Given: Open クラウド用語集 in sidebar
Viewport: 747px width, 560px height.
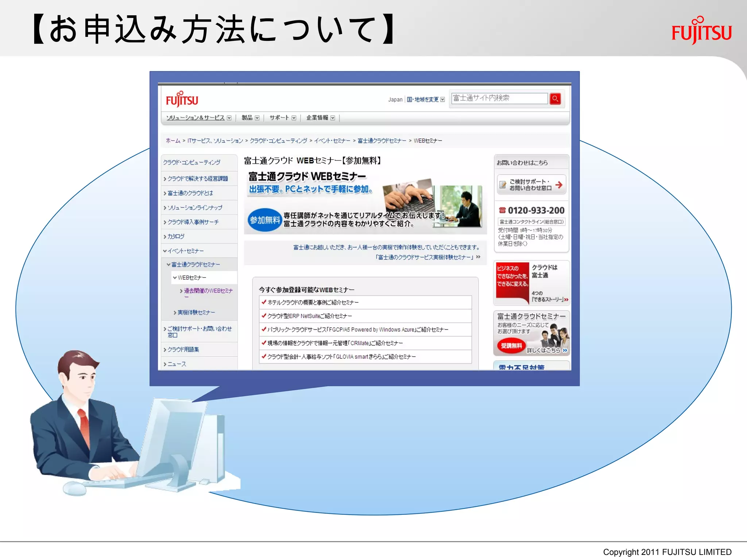Looking at the screenshot, I should [x=183, y=350].
